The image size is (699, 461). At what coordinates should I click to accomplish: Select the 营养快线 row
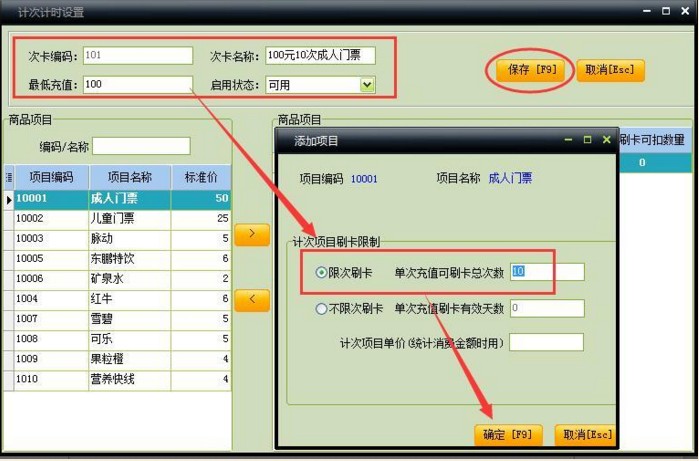(117, 379)
